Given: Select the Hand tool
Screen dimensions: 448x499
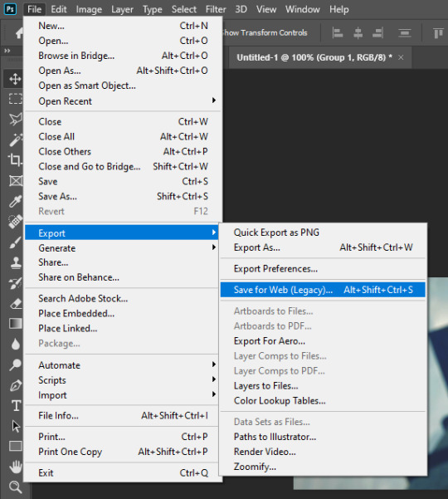Looking at the screenshot, I should 15,467.
